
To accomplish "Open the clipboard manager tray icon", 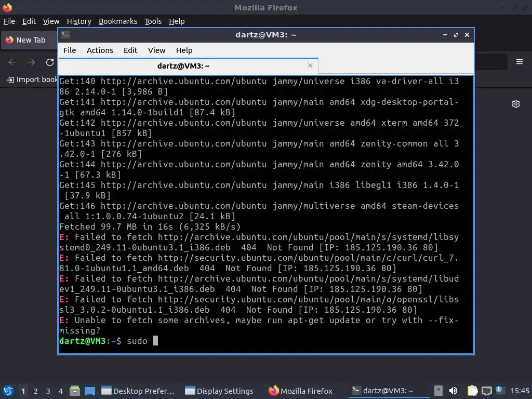I will (472, 391).
